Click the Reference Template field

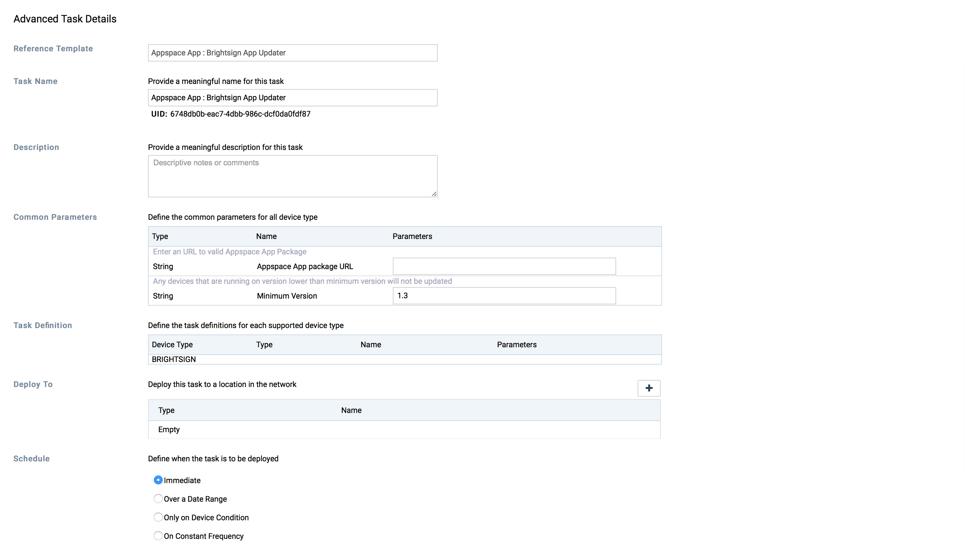tap(293, 53)
